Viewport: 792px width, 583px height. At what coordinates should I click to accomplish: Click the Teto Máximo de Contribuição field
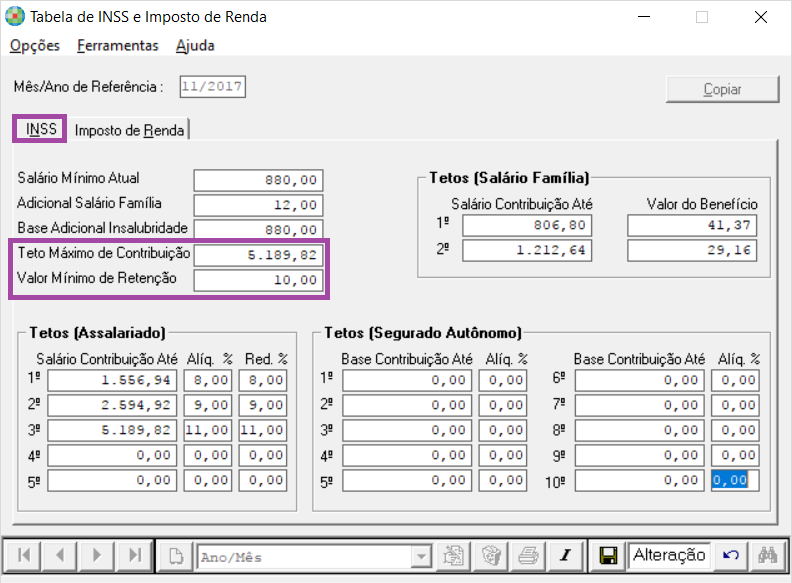click(x=258, y=255)
